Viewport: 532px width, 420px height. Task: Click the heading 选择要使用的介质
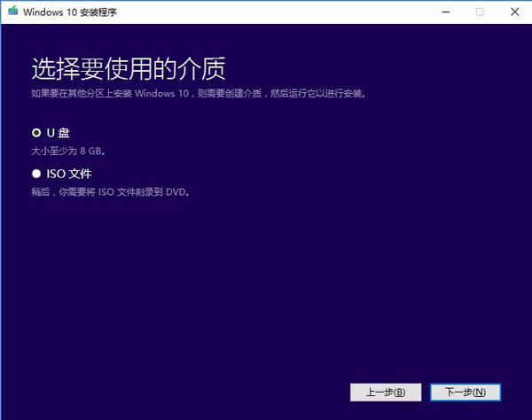coord(129,69)
